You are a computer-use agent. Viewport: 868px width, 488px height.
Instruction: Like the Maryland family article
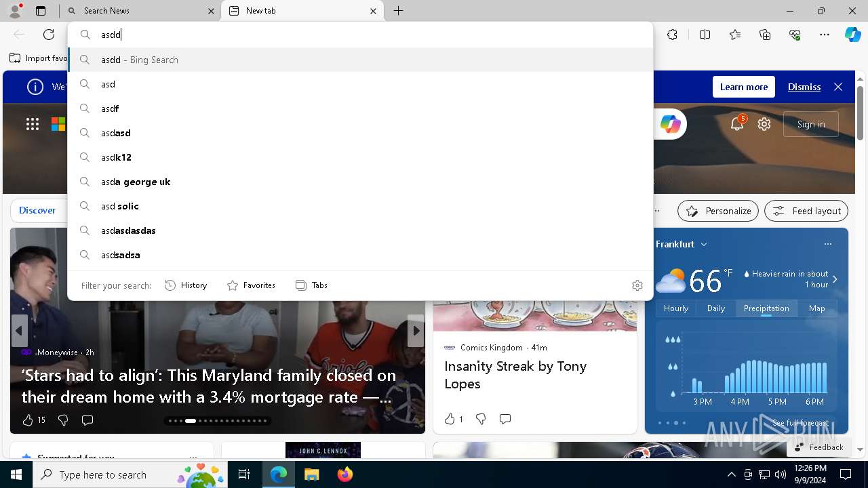pos(28,420)
